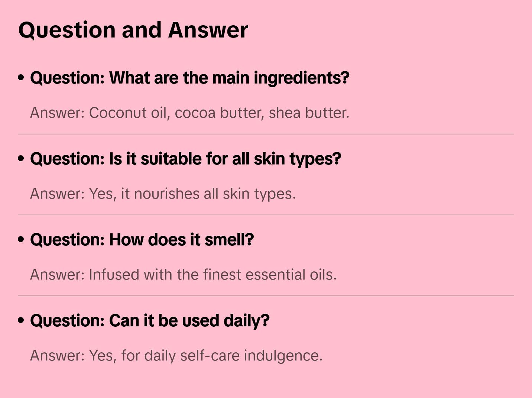This screenshot has width=532, height=398.
Task: Click the bullet beside the skin types question
Action: pyautogui.click(x=21, y=159)
